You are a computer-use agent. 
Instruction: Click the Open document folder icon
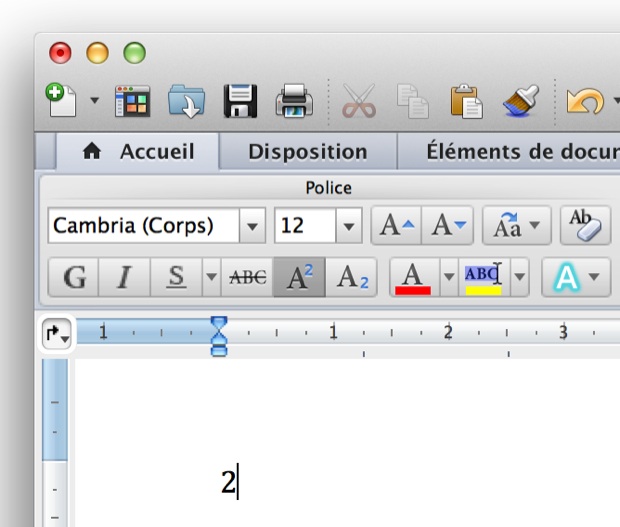tap(186, 100)
